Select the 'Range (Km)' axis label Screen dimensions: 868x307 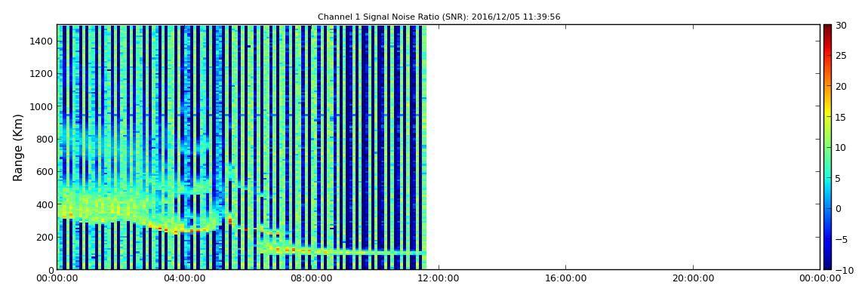[18, 148]
